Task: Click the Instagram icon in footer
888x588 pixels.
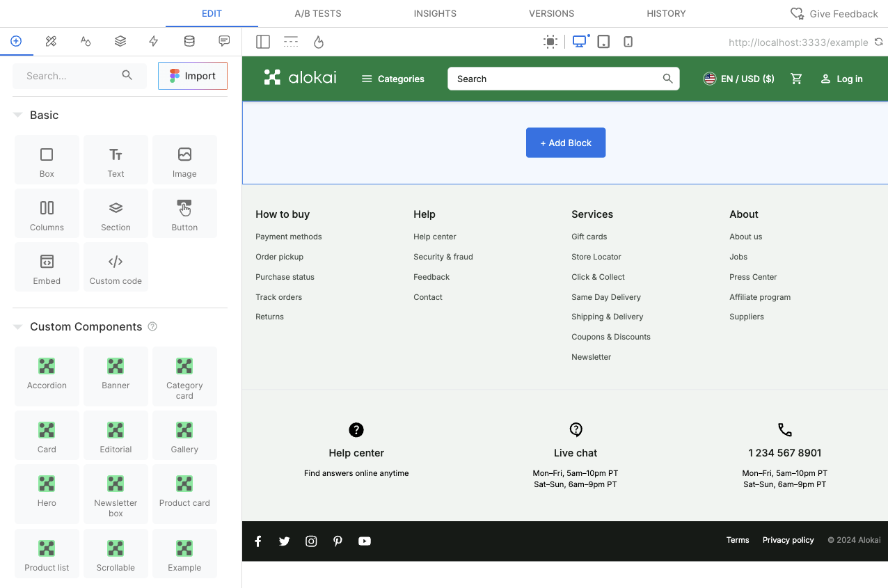Action: click(311, 541)
